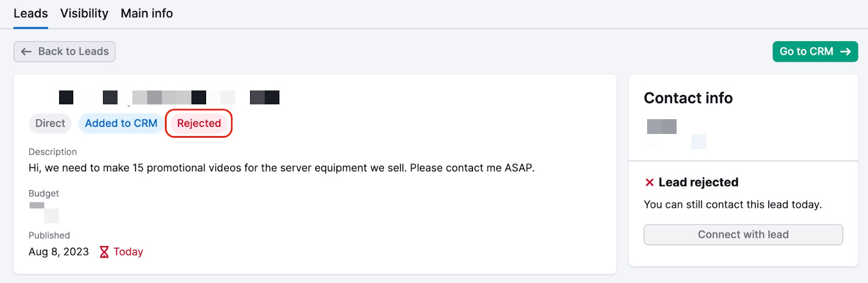Click the red X icon beside Lead rejected
The width and height of the screenshot is (868, 283).
click(649, 182)
